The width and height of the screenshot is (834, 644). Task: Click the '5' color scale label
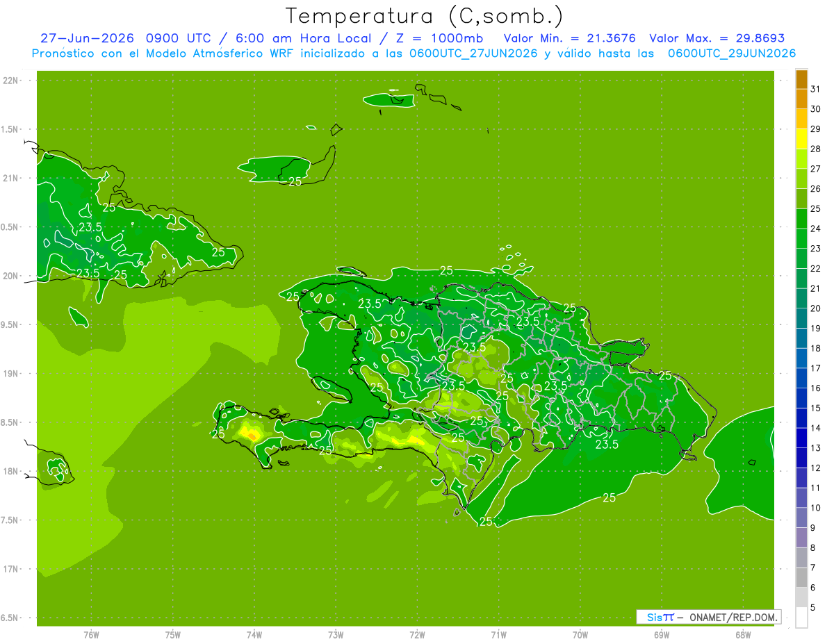click(x=813, y=608)
